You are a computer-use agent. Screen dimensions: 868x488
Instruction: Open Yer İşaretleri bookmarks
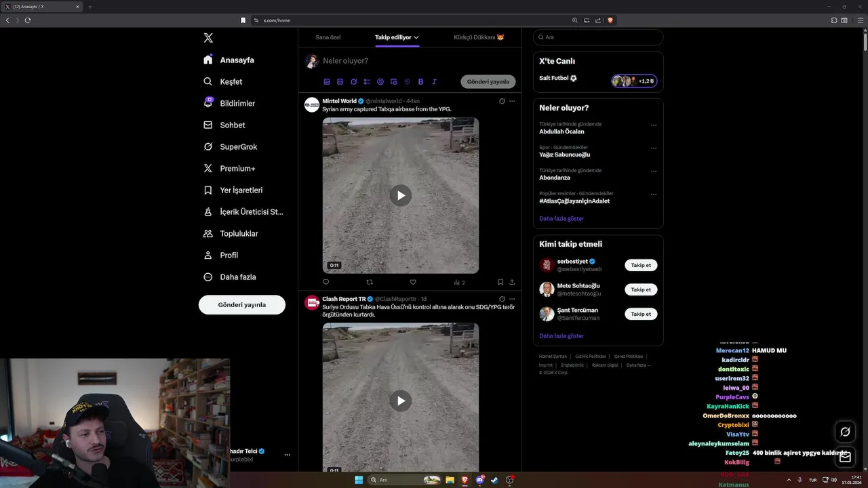tap(233, 190)
